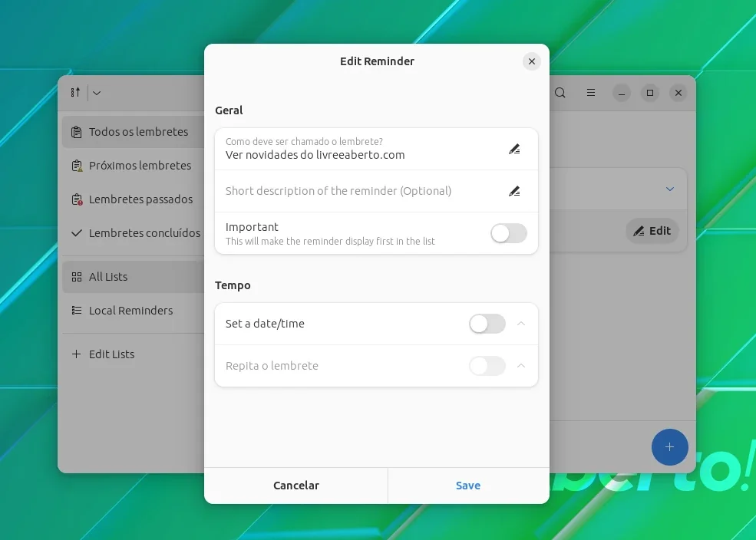Click the Save button
756x540 pixels.
click(x=468, y=486)
